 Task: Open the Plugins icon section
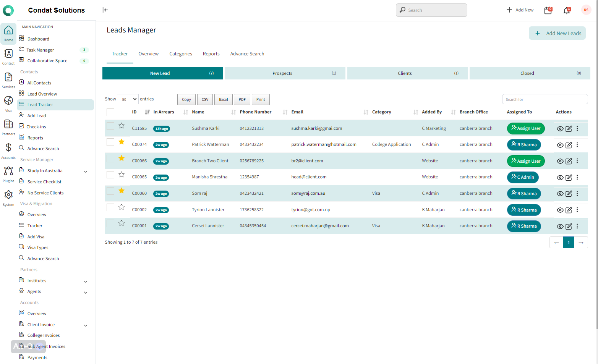[x=8, y=175]
